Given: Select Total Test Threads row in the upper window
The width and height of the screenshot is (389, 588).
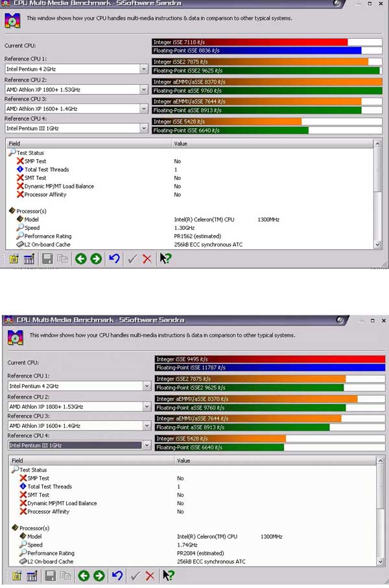Looking at the screenshot, I should (189, 170).
